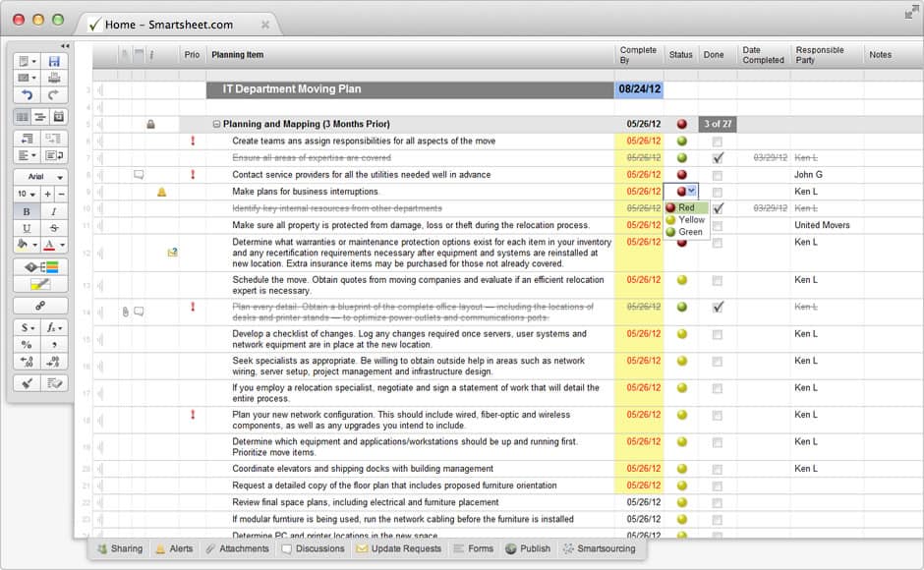
Task: Open the Attachments tab
Action: click(x=237, y=548)
